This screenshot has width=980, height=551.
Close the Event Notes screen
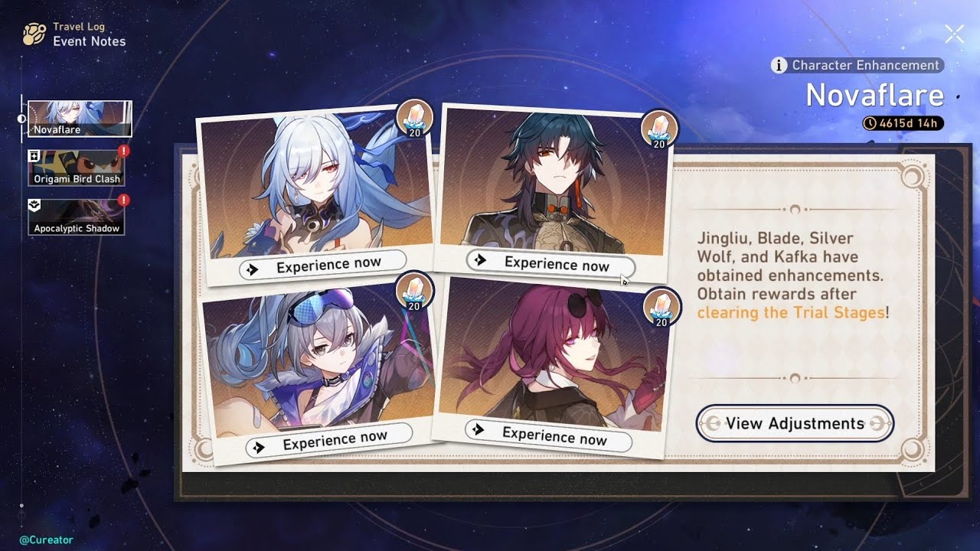pos(954,34)
